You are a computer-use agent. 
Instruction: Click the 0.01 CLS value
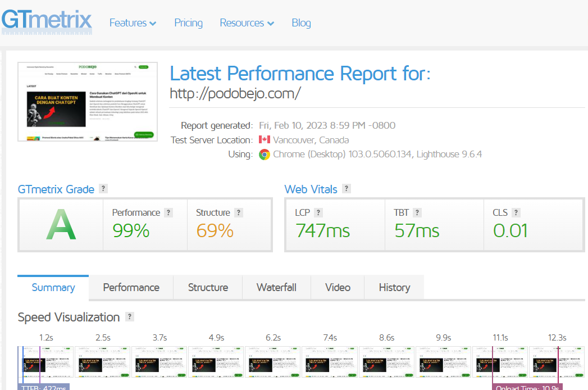[510, 230]
